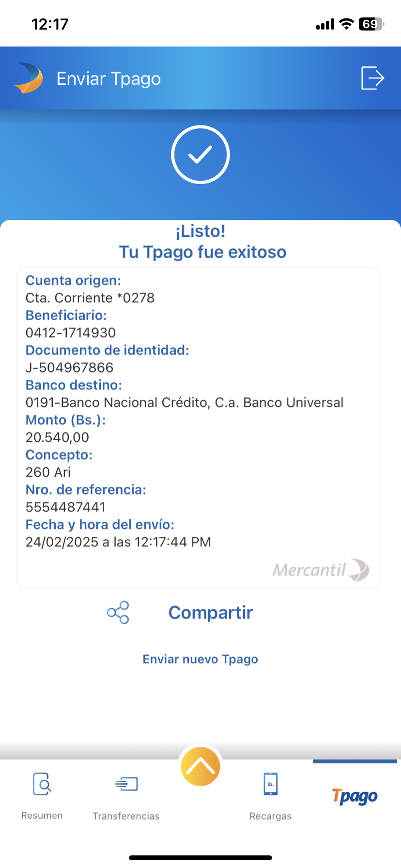Open Transferencias arrows icon
401x868 pixels.
(126, 784)
